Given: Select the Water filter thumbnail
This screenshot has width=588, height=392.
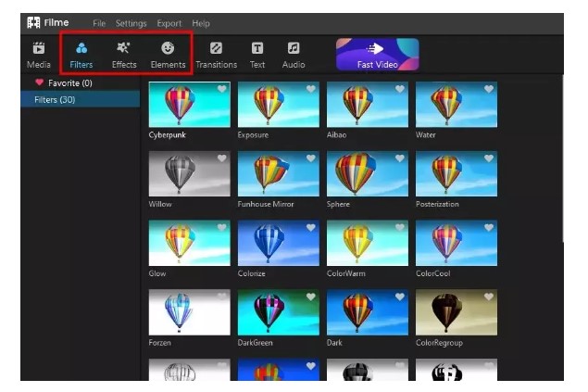Looking at the screenshot, I should [457, 105].
